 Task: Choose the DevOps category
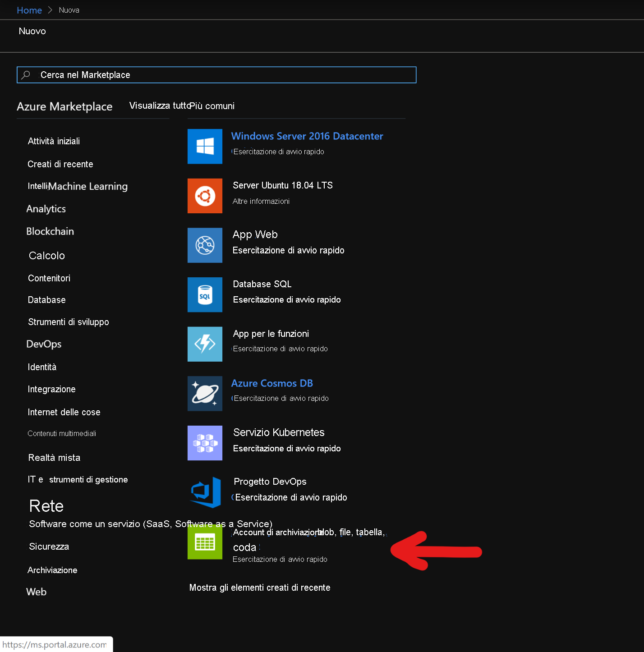pyautogui.click(x=44, y=344)
